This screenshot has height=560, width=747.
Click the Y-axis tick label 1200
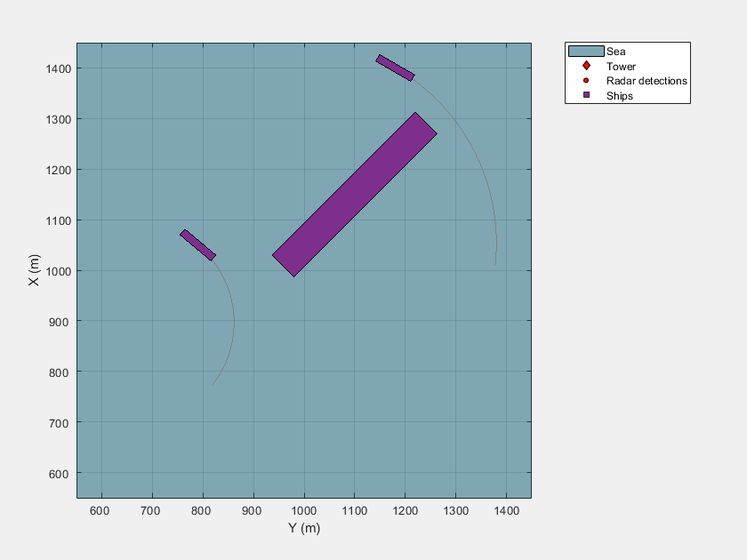[405, 511]
